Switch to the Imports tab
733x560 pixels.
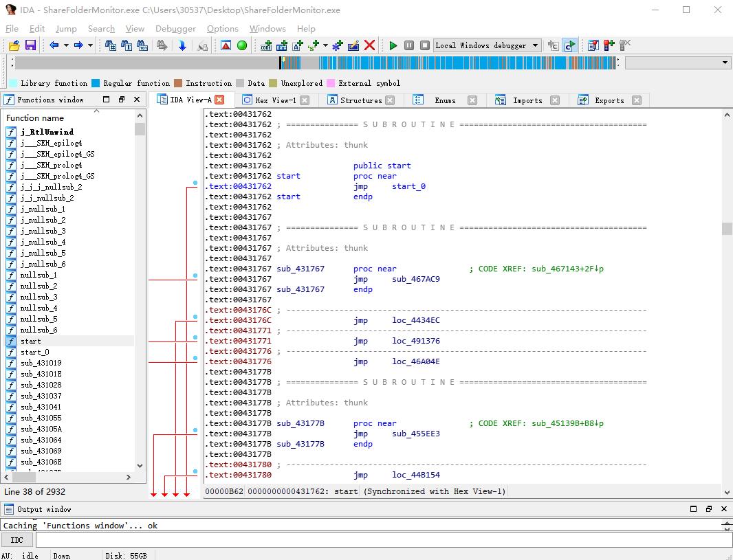point(527,100)
